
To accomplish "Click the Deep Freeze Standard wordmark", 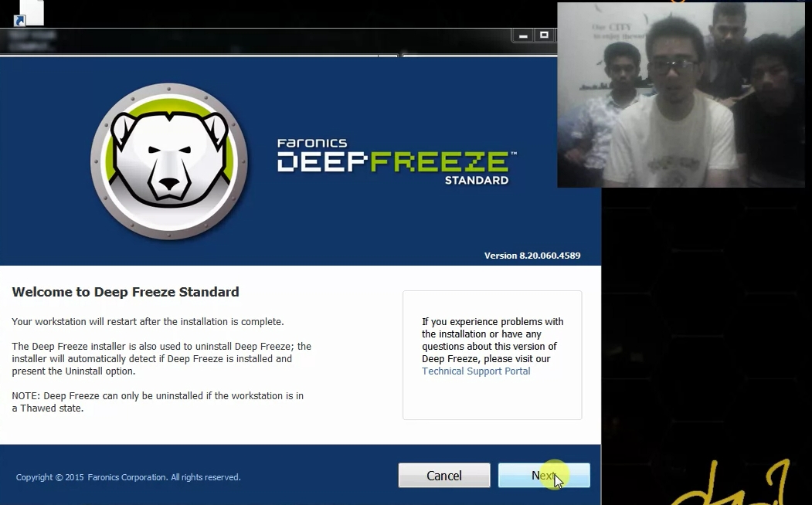I will click(x=396, y=161).
